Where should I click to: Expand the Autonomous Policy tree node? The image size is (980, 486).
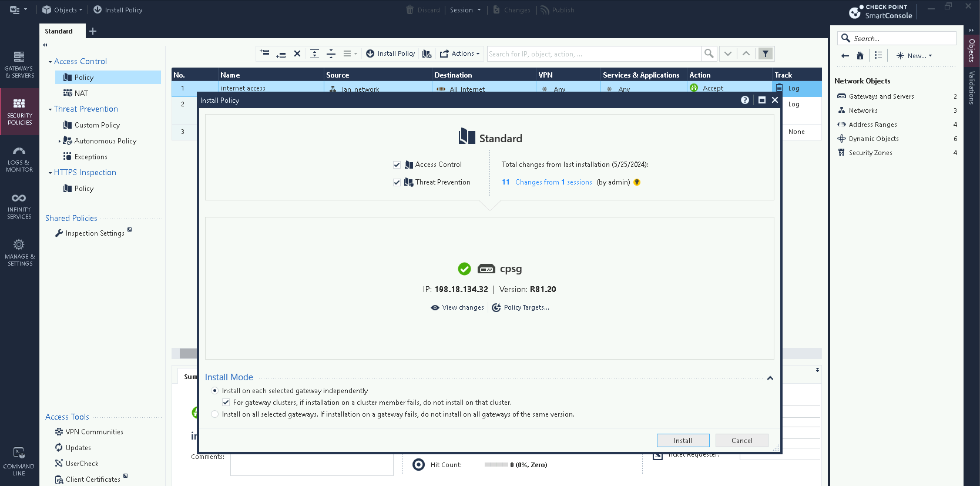point(59,141)
